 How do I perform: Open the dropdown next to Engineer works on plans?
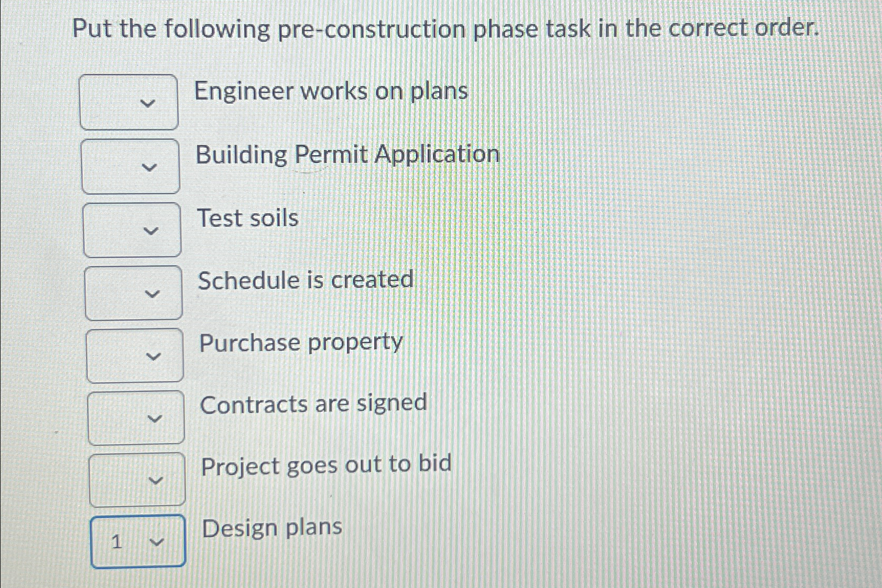pyautogui.click(x=130, y=102)
